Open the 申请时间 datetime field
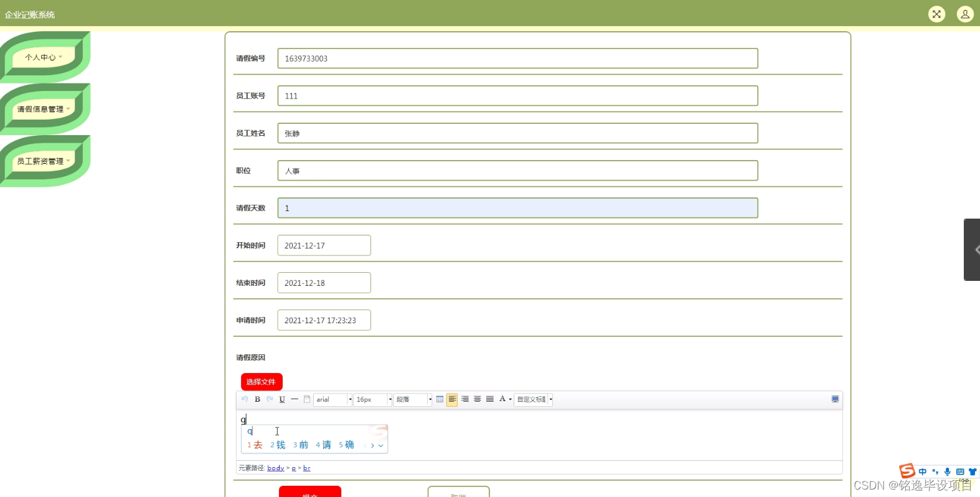Viewport: 980px width, 497px height. pos(324,320)
